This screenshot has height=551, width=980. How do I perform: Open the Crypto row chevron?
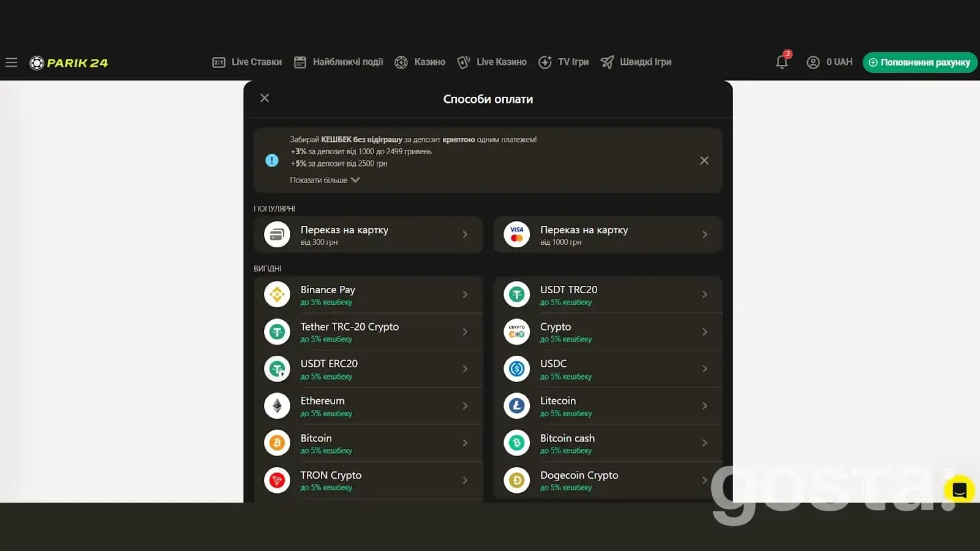(x=705, y=332)
